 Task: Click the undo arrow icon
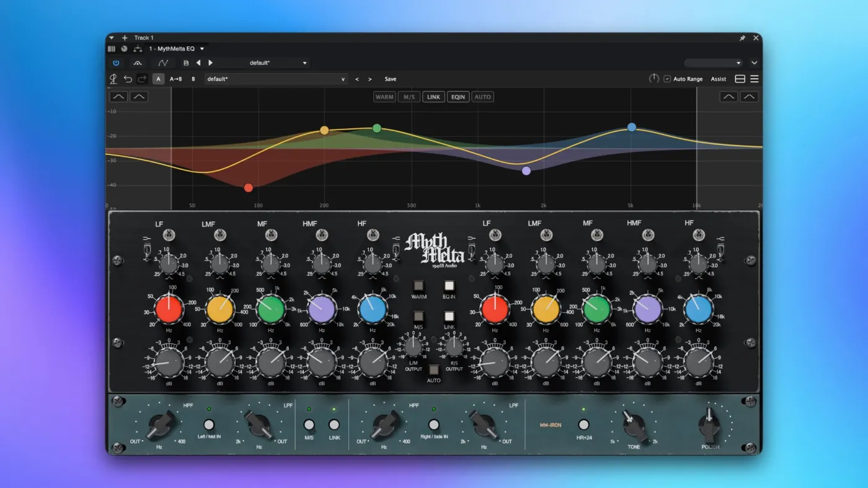[x=128, y=79]
